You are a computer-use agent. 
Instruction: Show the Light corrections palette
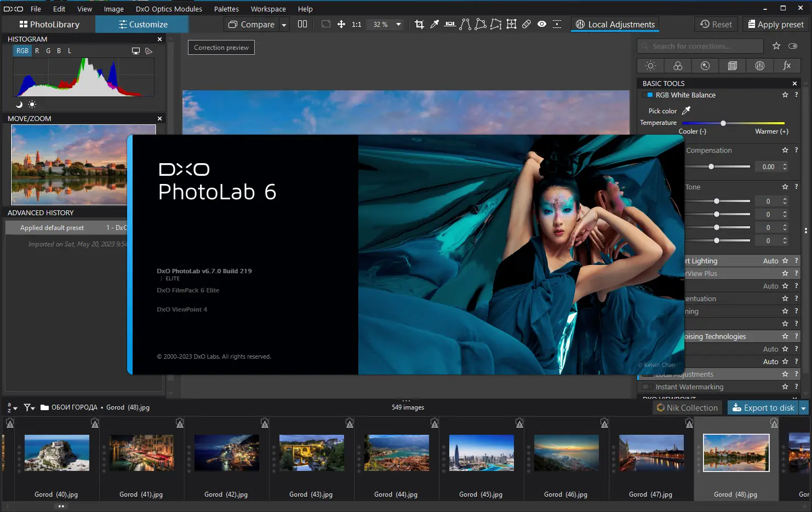[651, 66]
